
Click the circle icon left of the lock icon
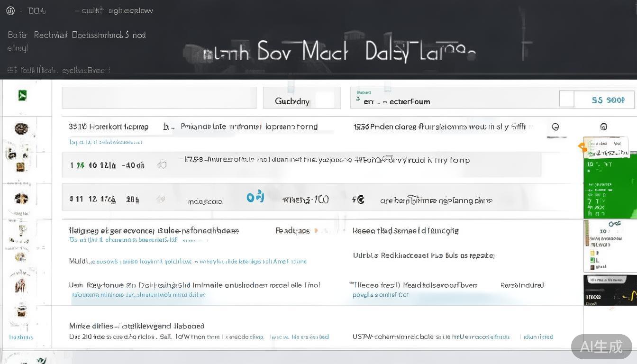click(555, 127)
